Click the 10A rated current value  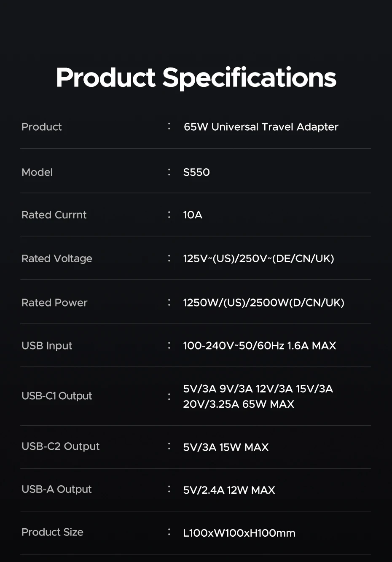pos(193,215)
